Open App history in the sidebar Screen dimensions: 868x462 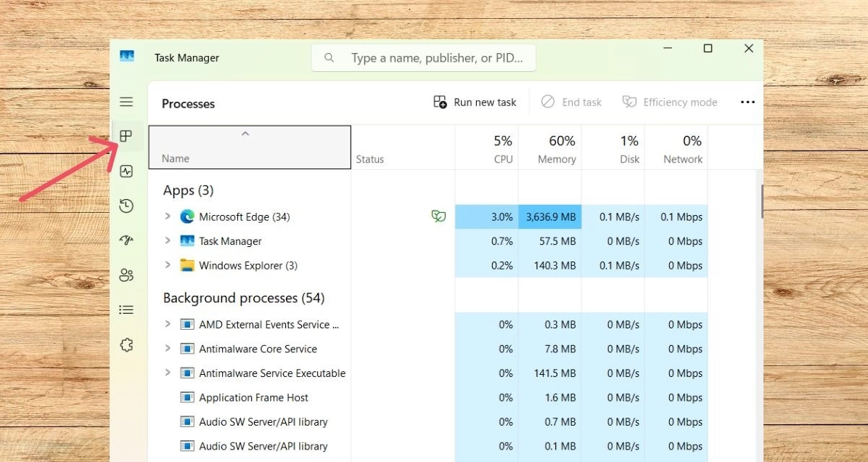126,206
